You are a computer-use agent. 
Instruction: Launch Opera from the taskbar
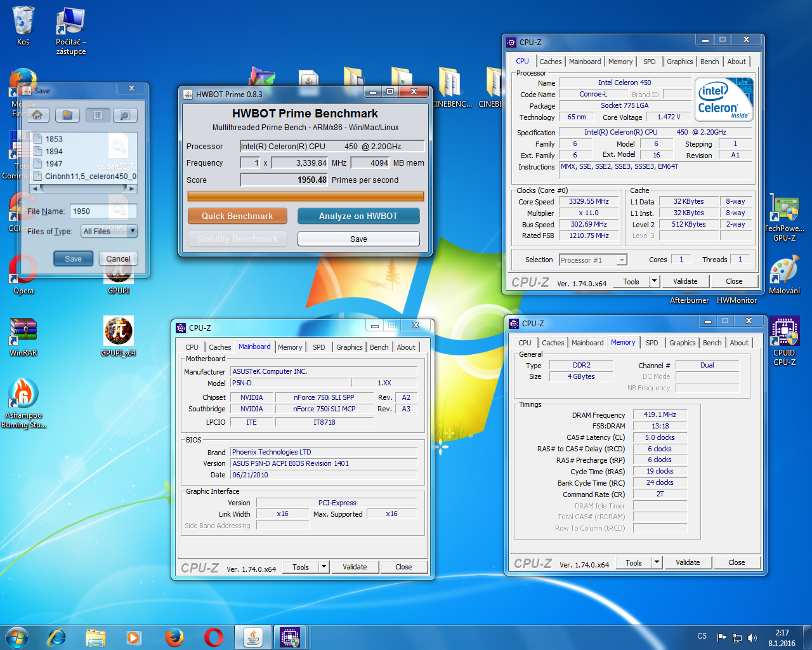214,637
